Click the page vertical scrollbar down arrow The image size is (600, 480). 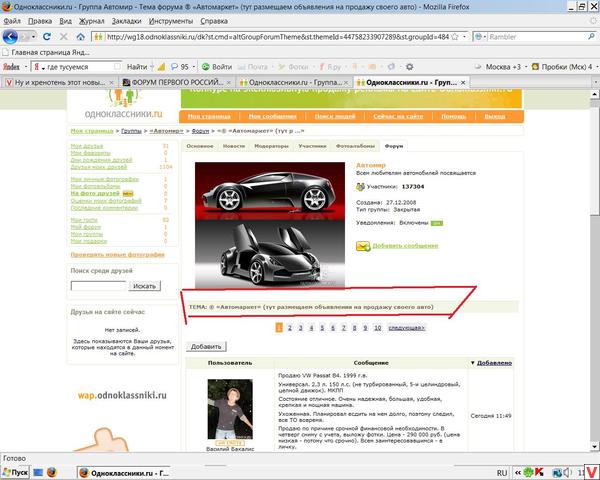(x=595, y=446)
